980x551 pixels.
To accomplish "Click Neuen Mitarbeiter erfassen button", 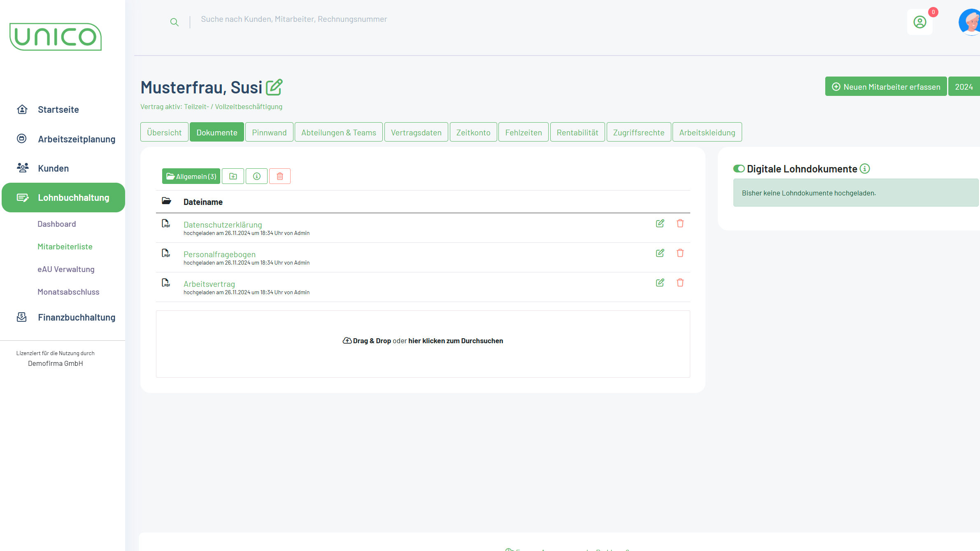I will coord(886,87).
